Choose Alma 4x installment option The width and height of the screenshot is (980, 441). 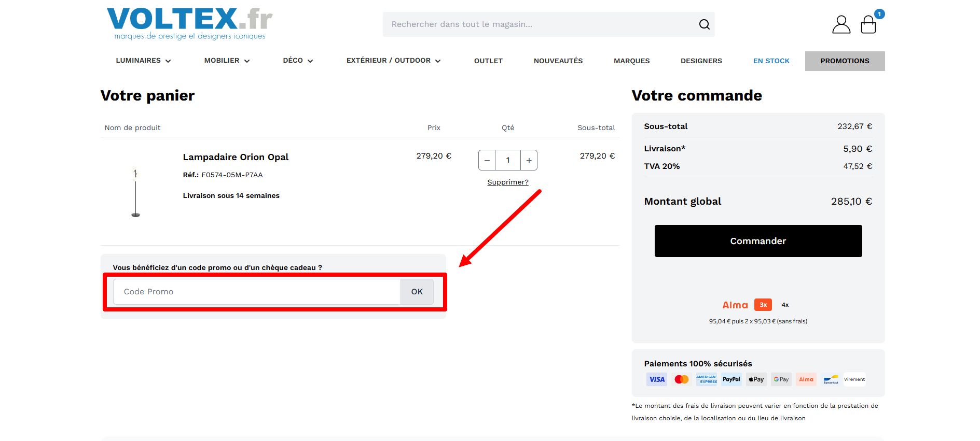tap(785, 305)
